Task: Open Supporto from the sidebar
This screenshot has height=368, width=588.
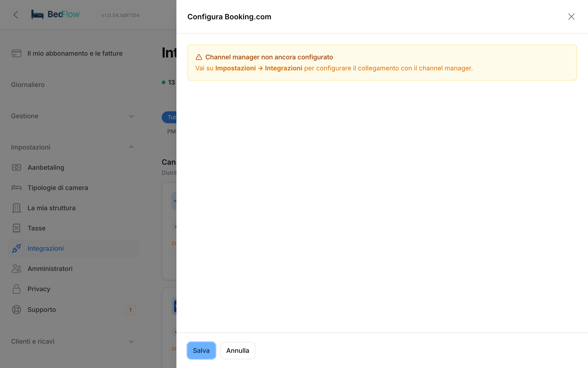Action: pyautogui.click(x=73, y=310)
